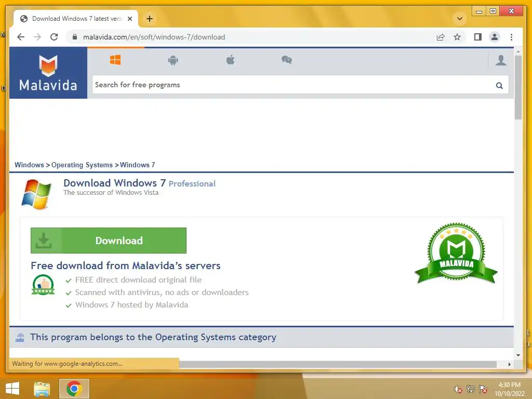Viewport: 532px width, 399px height.
Task: Toggle the Chrome side panel
Action: pyautogui.click(x=478, y=37)
